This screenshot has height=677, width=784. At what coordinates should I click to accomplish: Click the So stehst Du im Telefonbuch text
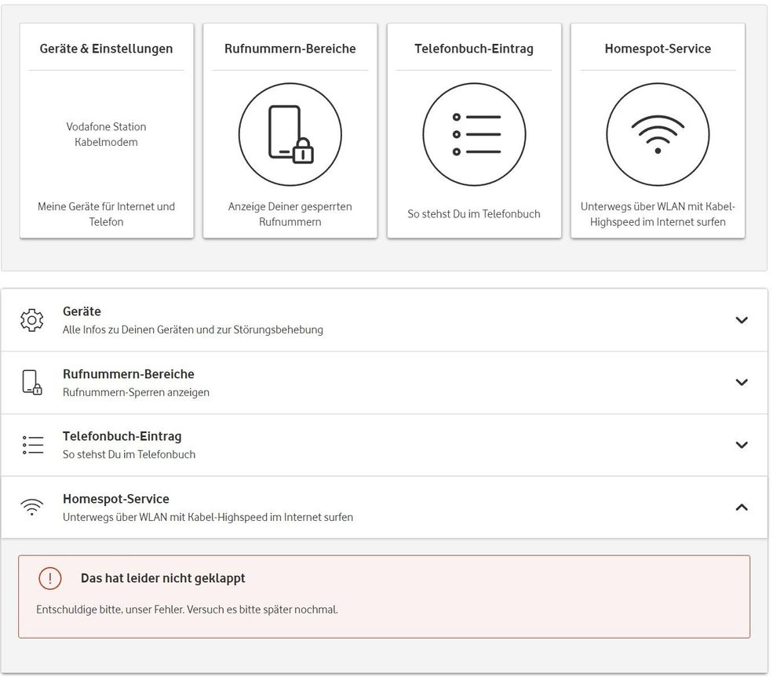click(129, 454)
